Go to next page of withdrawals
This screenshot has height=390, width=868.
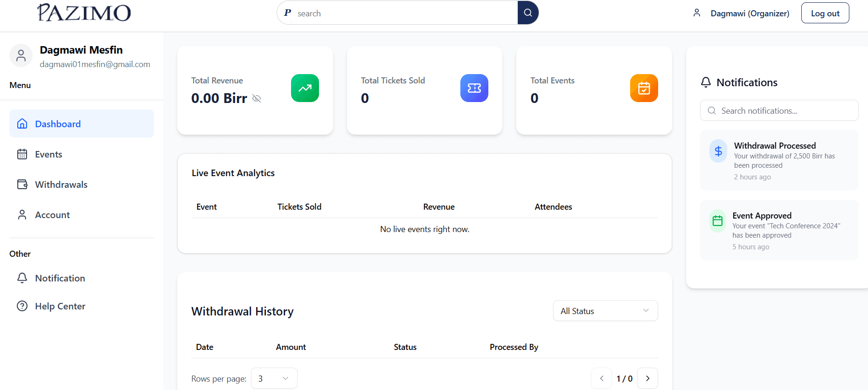647,378
